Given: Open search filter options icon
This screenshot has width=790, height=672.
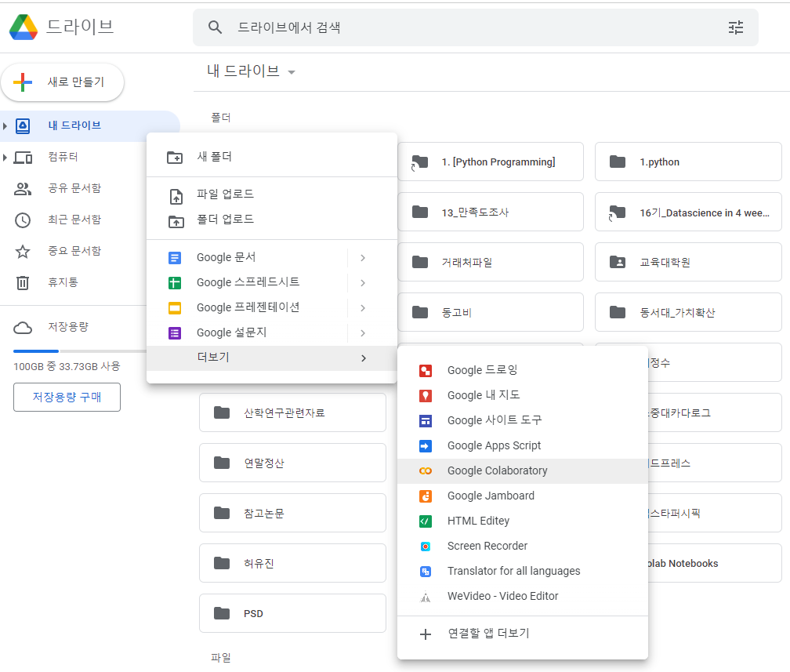Looking at the screenshot, I should tap(736, 27).
